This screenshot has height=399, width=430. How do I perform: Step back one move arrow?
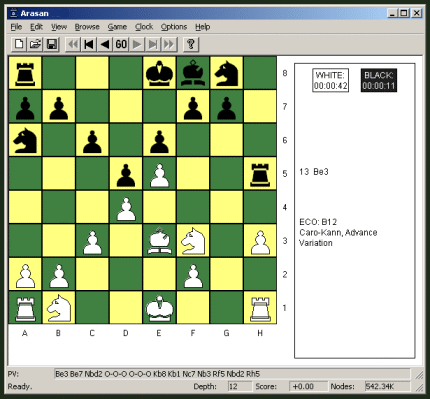pos(105,44)
